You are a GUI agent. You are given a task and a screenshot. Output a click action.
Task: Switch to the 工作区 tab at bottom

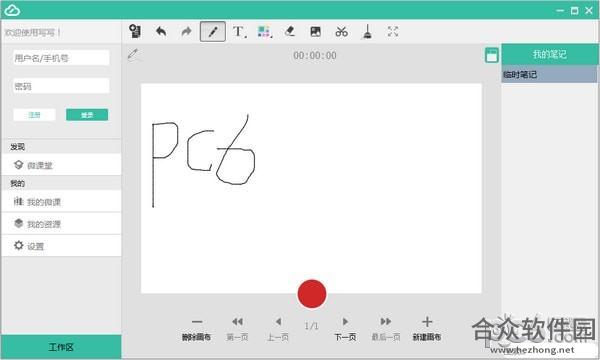click(61, 347)
